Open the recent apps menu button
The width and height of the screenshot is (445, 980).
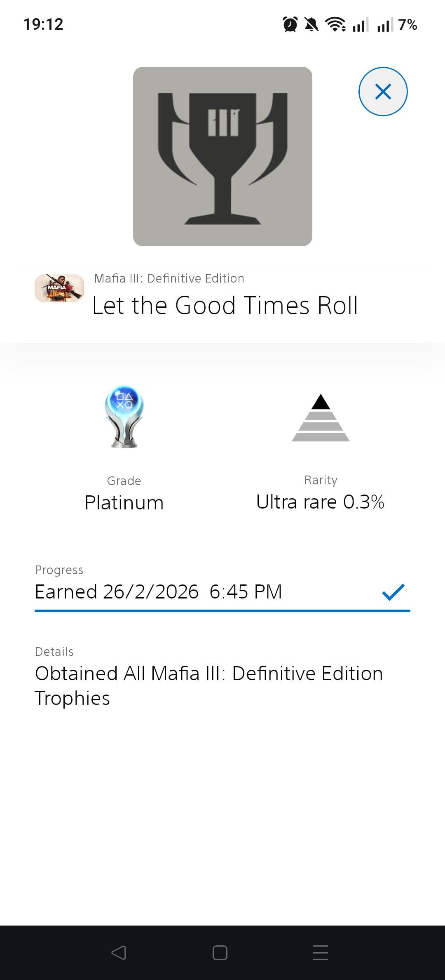click(x=320, y=952)
